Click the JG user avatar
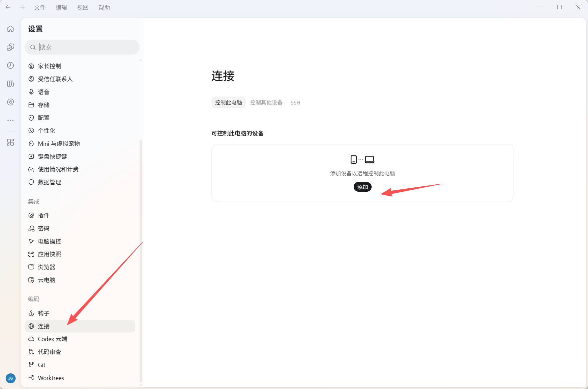Screen dimensions: 588x389 pos(11,378)
